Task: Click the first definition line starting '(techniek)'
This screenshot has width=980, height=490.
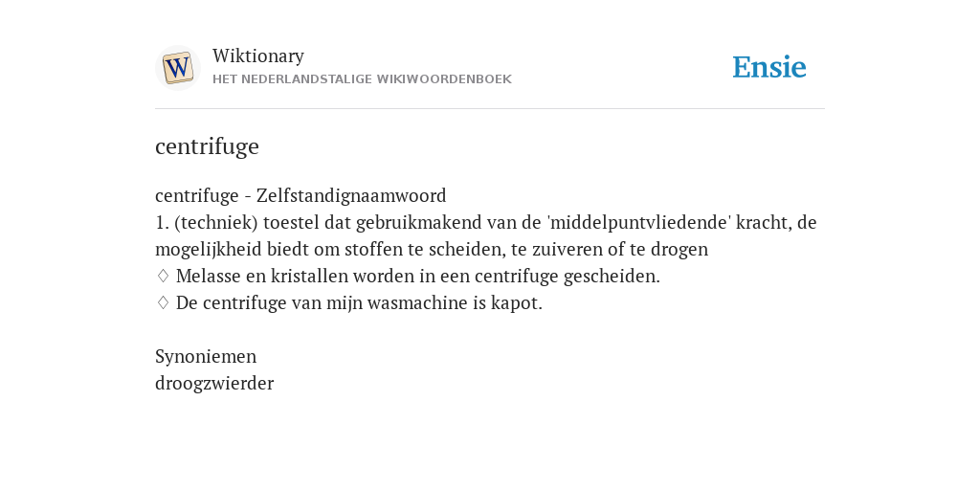Action: (485, 222)
